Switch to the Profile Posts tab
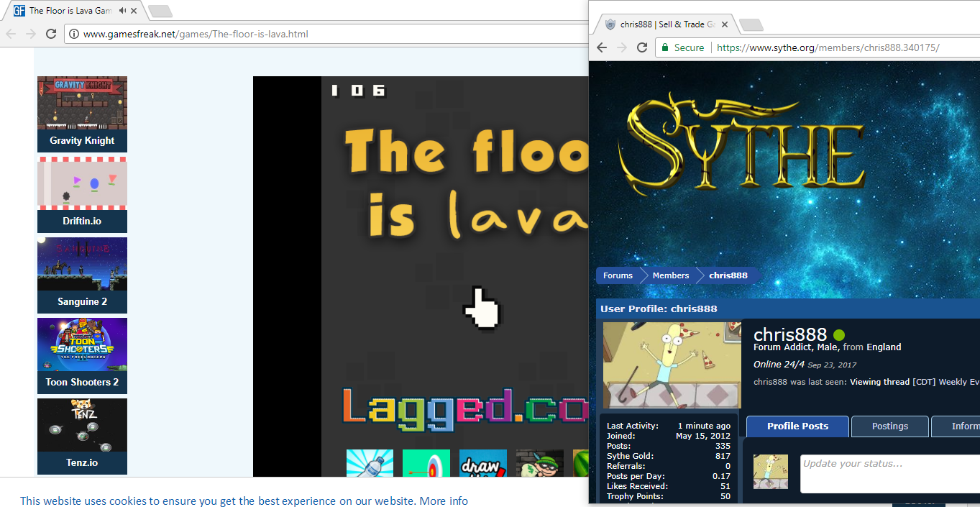Viewport: 980px width, 507px height. [797, 426]
